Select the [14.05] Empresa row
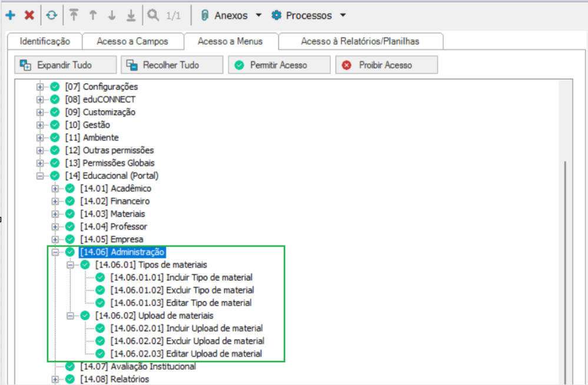Screen dimensions: 588x385 pyautogui.click(x=112, y=240)
